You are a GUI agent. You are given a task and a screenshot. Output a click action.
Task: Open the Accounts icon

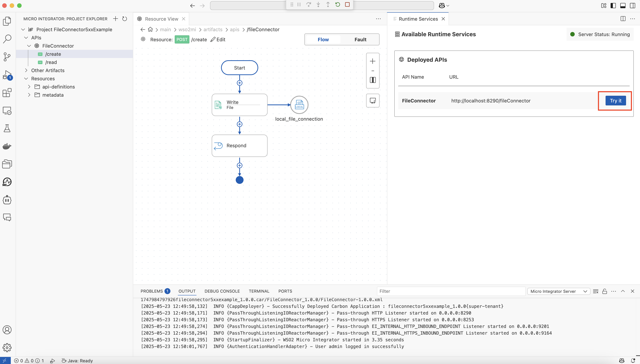[7, 330]
